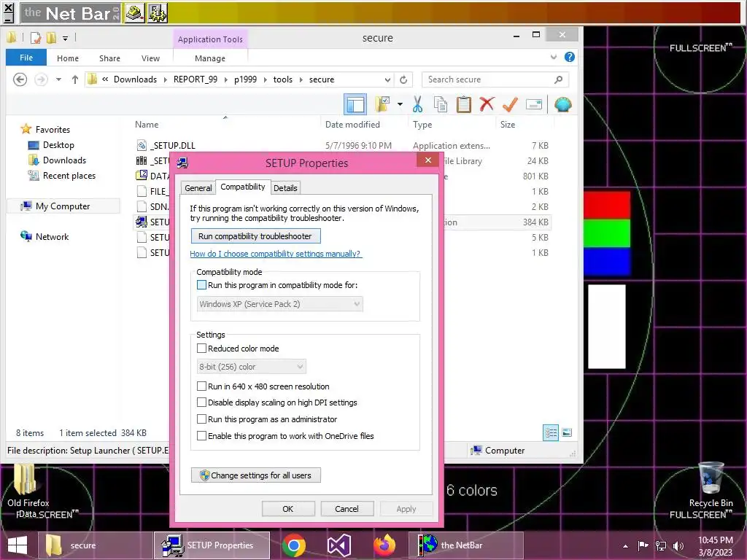
Task: Click the folder options toolbar icon
Action: click(x=382, y=104)
